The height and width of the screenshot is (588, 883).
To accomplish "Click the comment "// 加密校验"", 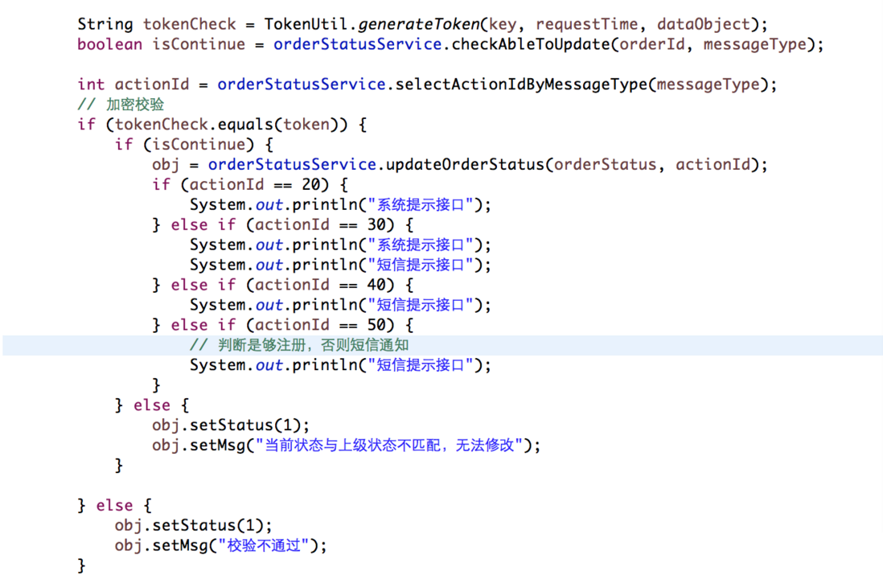I will [121, 105].
